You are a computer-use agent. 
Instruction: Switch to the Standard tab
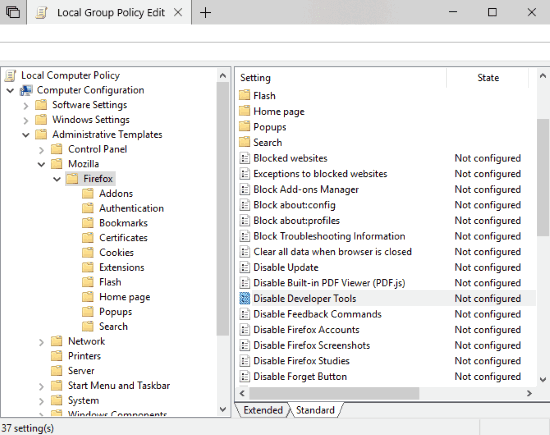(315, 410)
